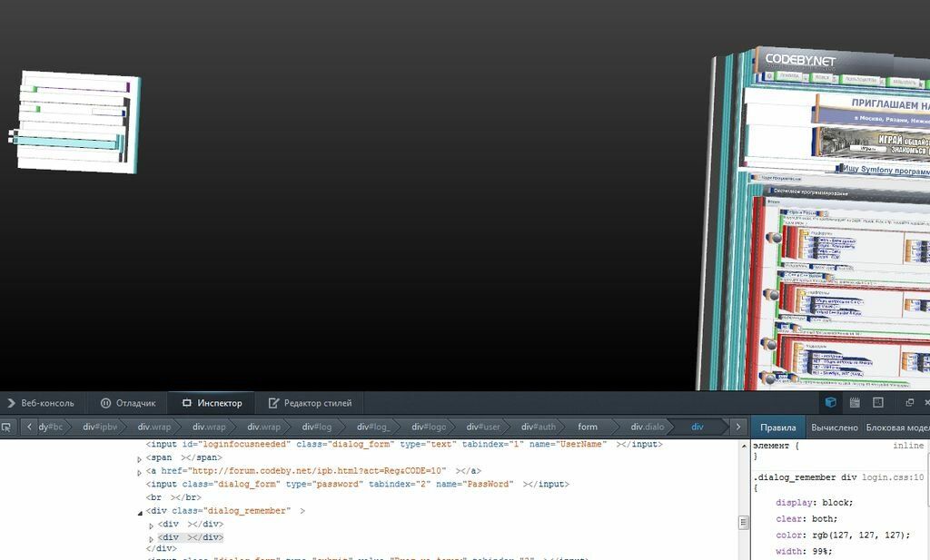
Task: Collapse the div class dialog_remember node
Action: pos(140,512)
